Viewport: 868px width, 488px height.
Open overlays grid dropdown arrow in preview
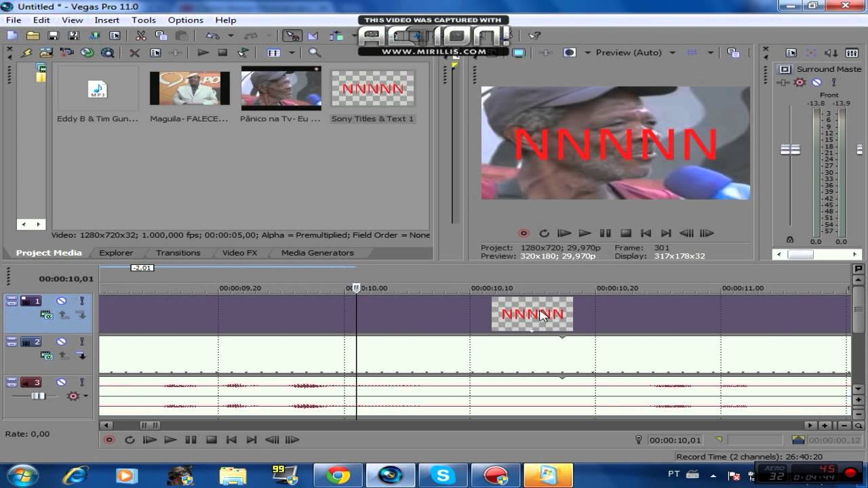pos(710,52)
